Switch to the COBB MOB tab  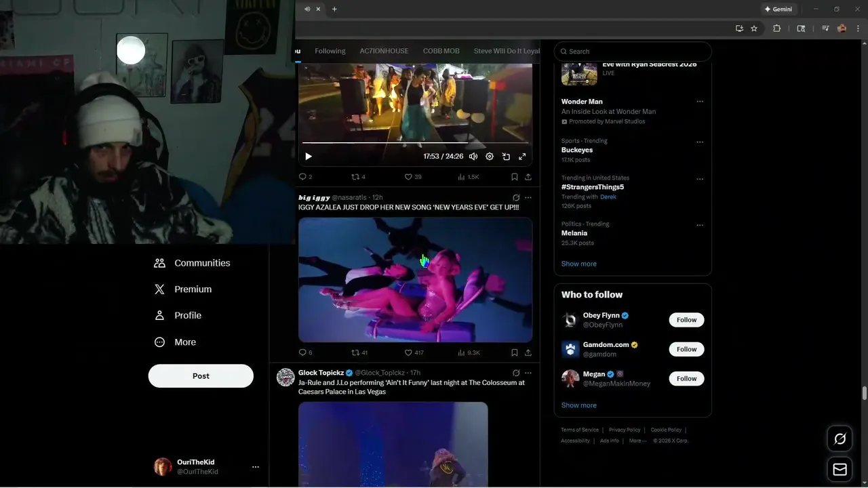[441, 51]
